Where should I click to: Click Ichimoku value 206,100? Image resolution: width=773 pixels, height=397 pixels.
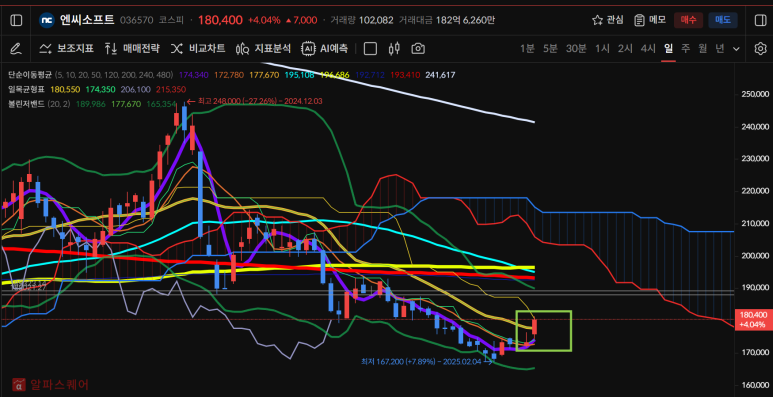(x=136, y=89)
